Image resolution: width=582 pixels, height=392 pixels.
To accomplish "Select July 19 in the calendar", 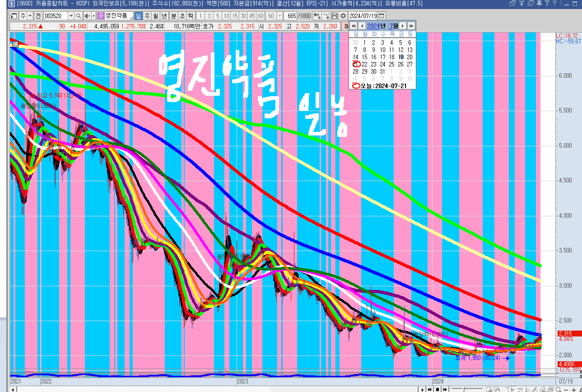I will (x=400, y=57).
